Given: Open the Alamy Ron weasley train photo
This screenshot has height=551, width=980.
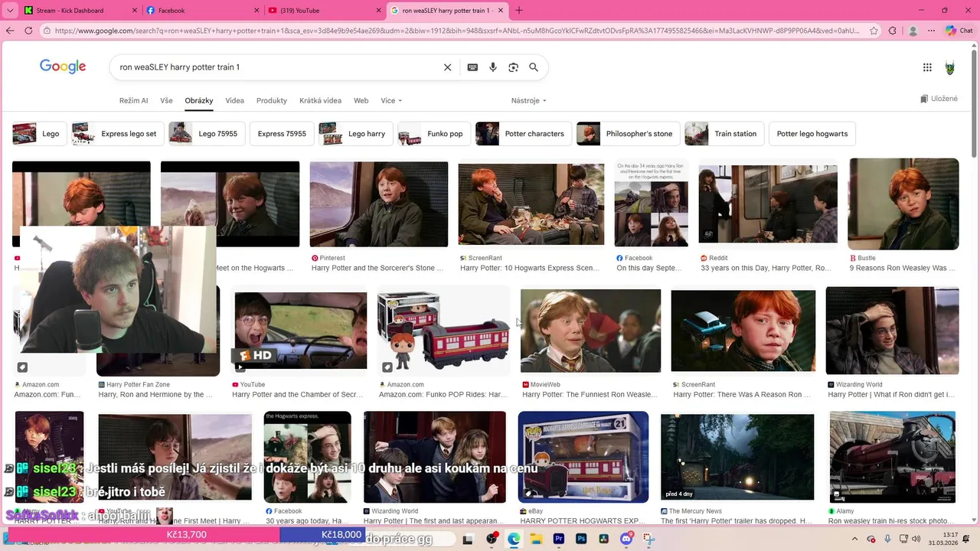Looking at the screenshot, I should click(893, 457).
